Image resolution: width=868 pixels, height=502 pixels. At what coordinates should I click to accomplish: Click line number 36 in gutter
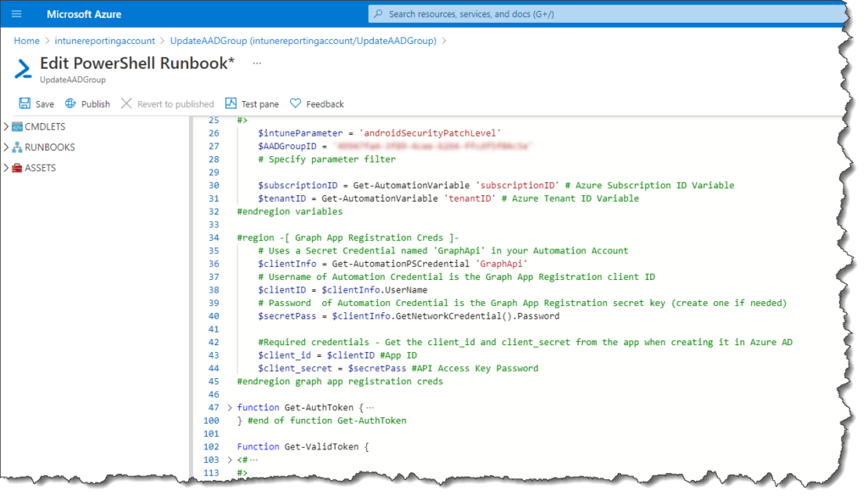214,265
